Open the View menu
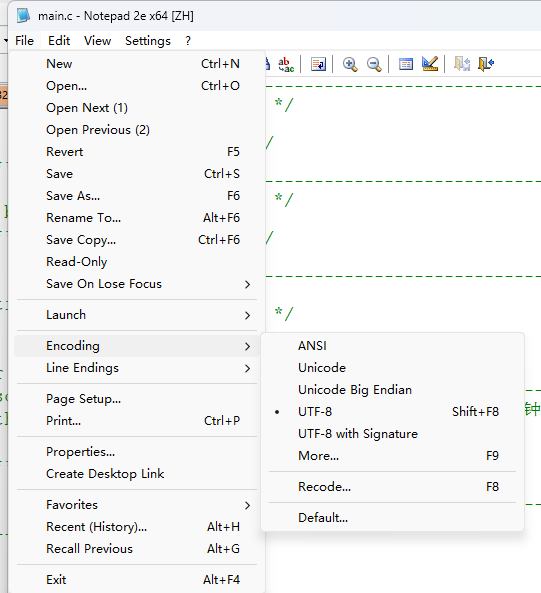 click(98, 40)
